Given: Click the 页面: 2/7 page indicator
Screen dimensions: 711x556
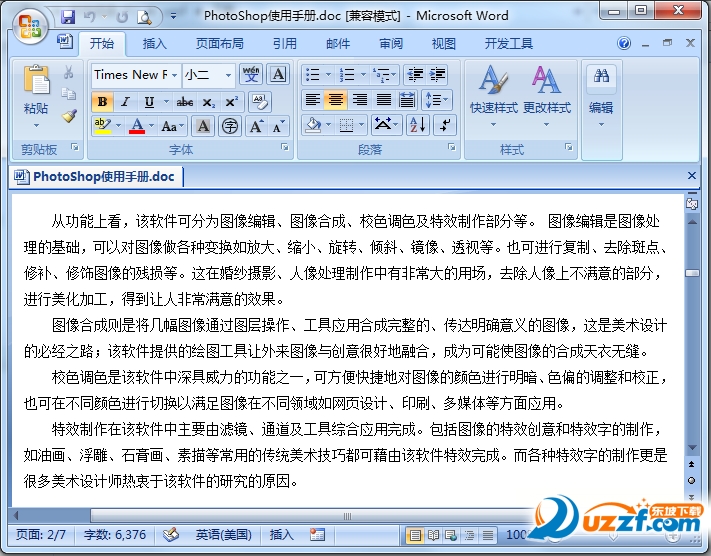Looking at the screenshot, I should point(41,535).
